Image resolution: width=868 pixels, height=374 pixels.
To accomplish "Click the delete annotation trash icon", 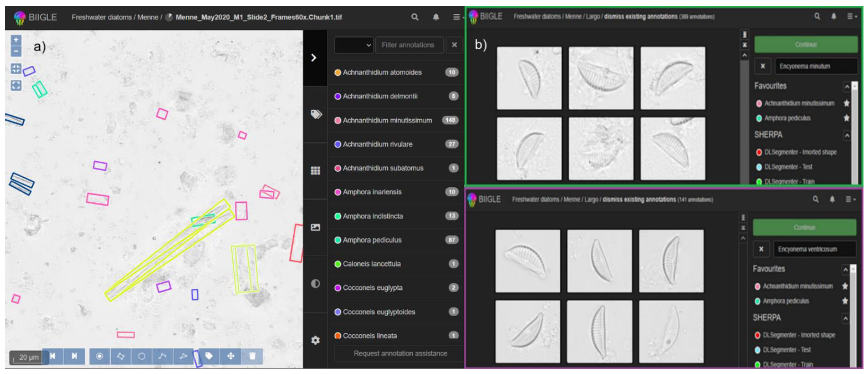I will point(252,356).
